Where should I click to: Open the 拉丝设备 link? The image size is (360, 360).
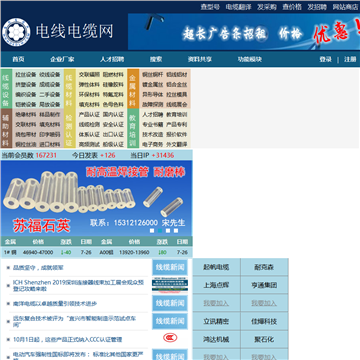pyautogui.click(x=26, y=74)
